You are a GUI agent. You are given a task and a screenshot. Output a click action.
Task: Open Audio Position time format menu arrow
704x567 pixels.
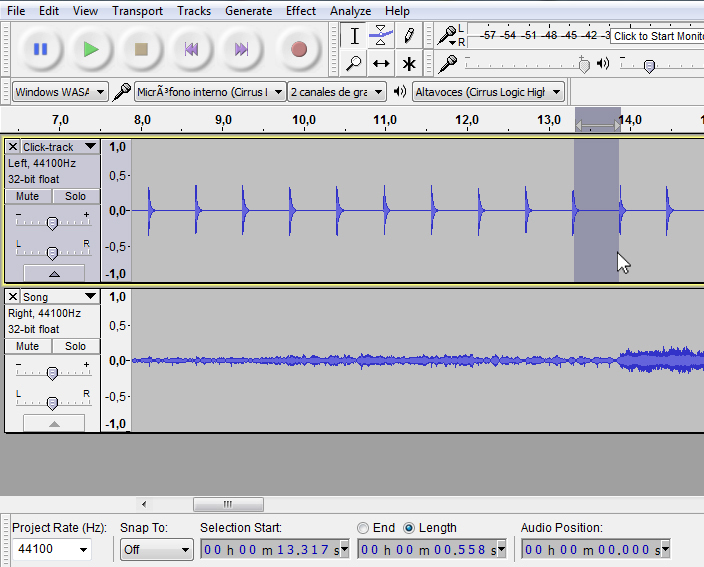tap(665, 549)
